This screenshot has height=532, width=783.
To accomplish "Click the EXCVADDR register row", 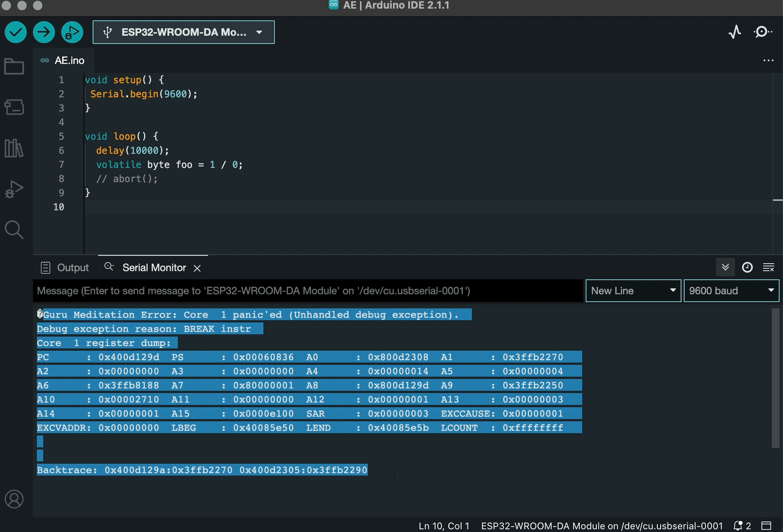I will pyautogui.click(x=309, y=427).
